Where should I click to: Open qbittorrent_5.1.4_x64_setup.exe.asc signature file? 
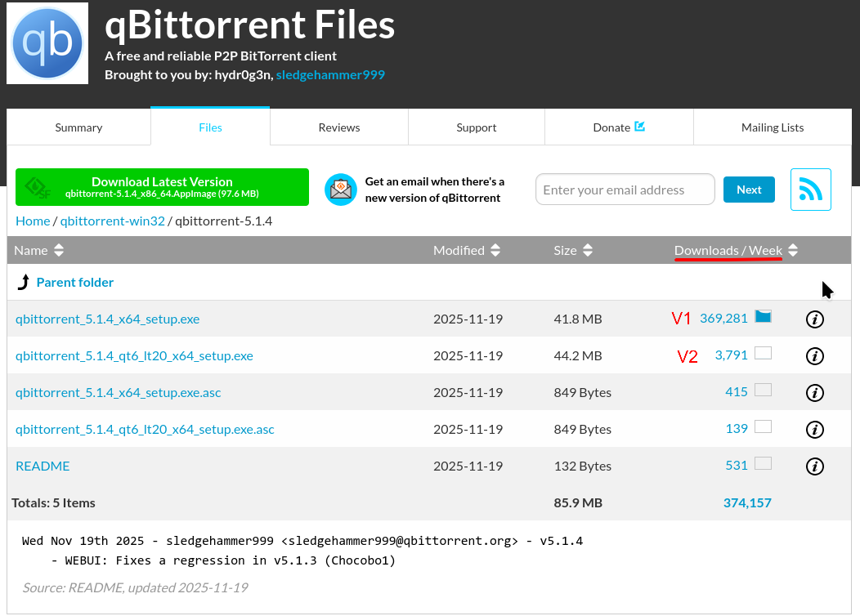118,392
